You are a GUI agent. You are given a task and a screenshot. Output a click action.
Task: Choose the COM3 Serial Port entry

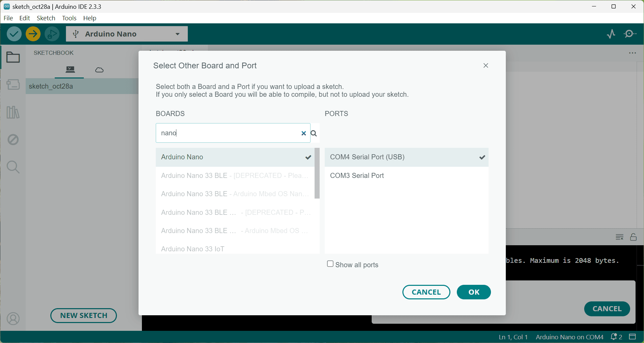point(406,176)
